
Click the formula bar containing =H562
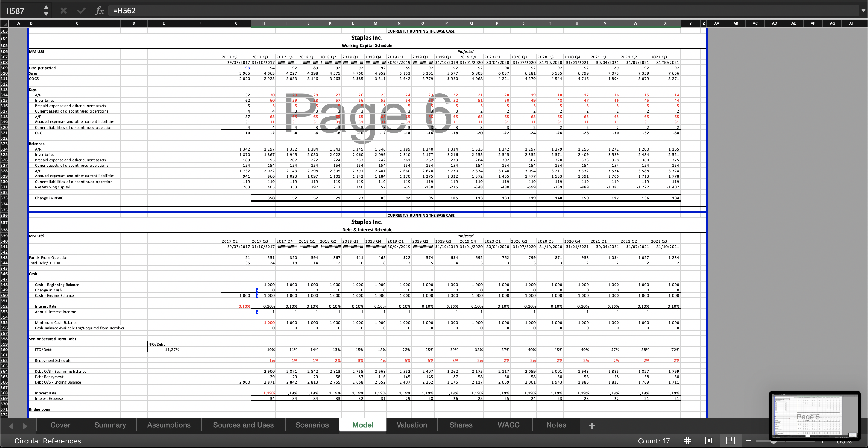[x=482, y=11]
